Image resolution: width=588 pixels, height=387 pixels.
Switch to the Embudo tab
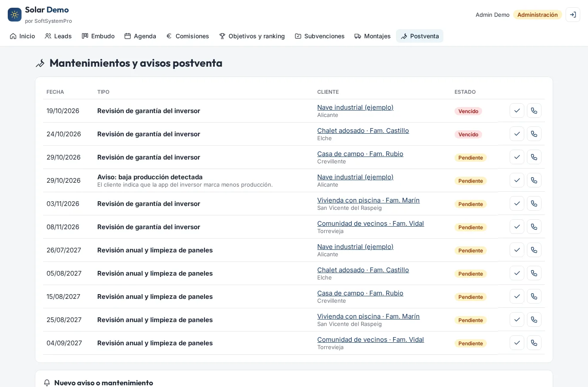(x=98, y=36)
